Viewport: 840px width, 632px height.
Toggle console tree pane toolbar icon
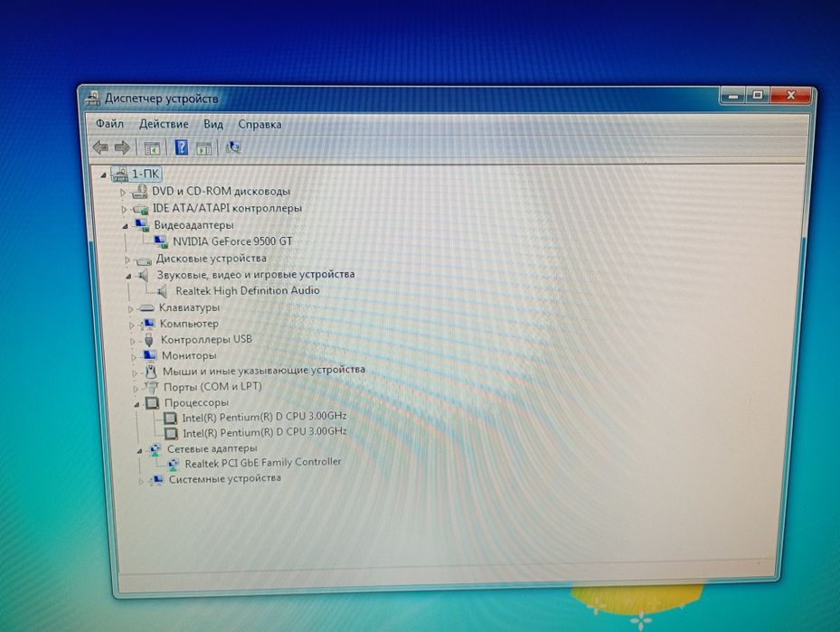click(152, 148)
